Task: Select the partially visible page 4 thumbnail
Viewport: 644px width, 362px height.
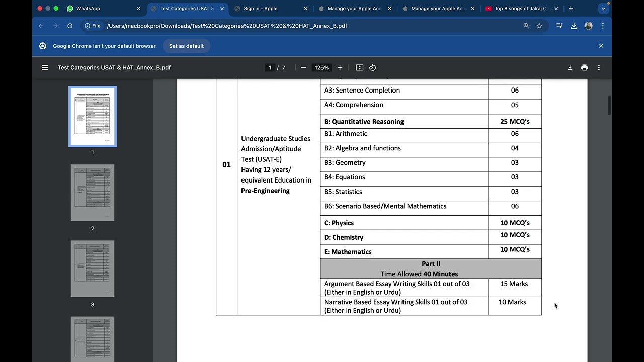Action: (x=93, y=339)
